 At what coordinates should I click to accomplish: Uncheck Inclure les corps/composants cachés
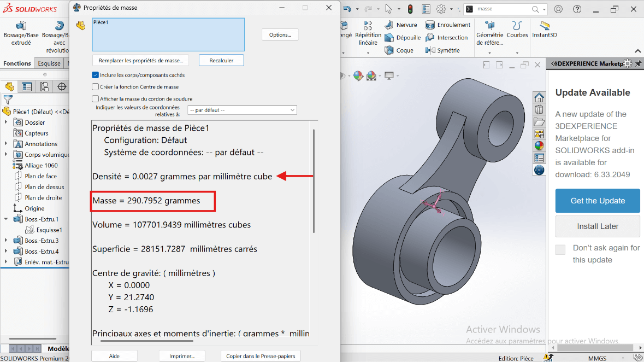[96, 75]
